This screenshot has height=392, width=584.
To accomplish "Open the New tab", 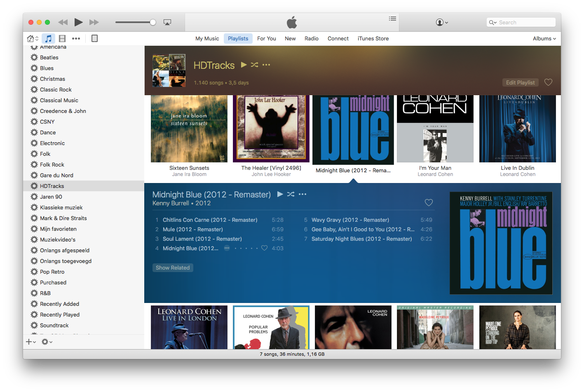I will pos(290,38).
